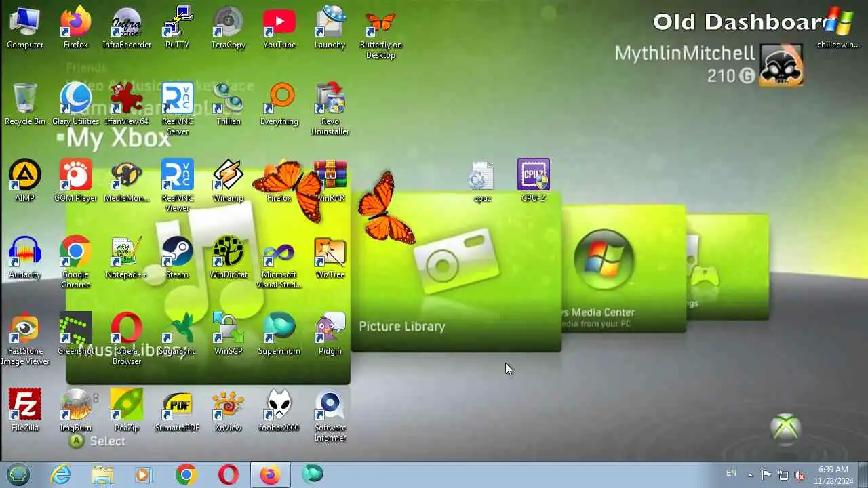
Task: Launch foobar2000
Action: tap(279, 411)
